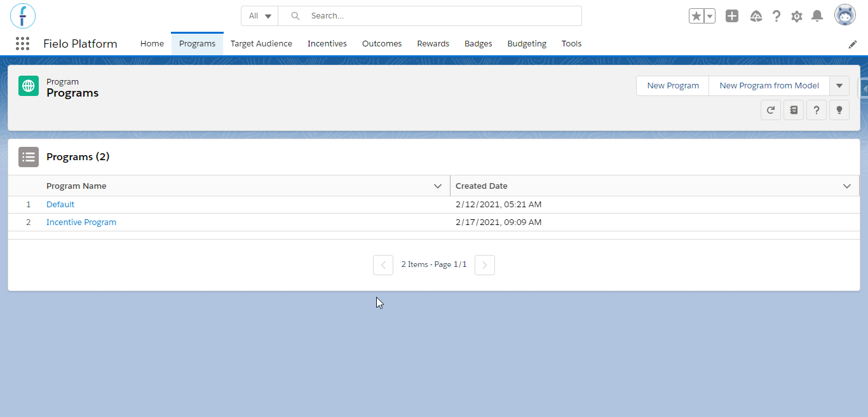Viewport: 868px width, 417px height.
Task: Expand the collapsed right side panel handle
Action: click(864, 89)
